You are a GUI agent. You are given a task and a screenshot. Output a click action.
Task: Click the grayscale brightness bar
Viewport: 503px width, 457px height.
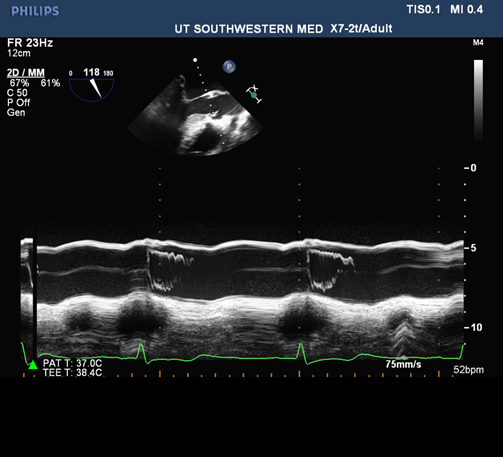[x=478, y=100]
